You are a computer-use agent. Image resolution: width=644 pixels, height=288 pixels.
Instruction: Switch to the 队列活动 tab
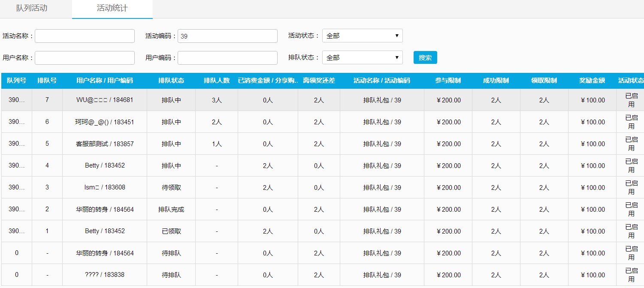click(x=32, y=9)
